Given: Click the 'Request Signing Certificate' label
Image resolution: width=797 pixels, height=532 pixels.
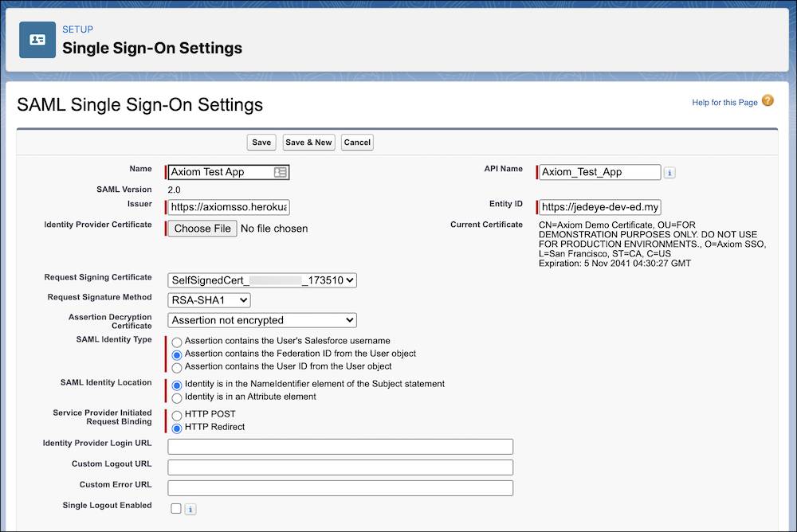Looking at the screenshot, I should coord(97,277).
